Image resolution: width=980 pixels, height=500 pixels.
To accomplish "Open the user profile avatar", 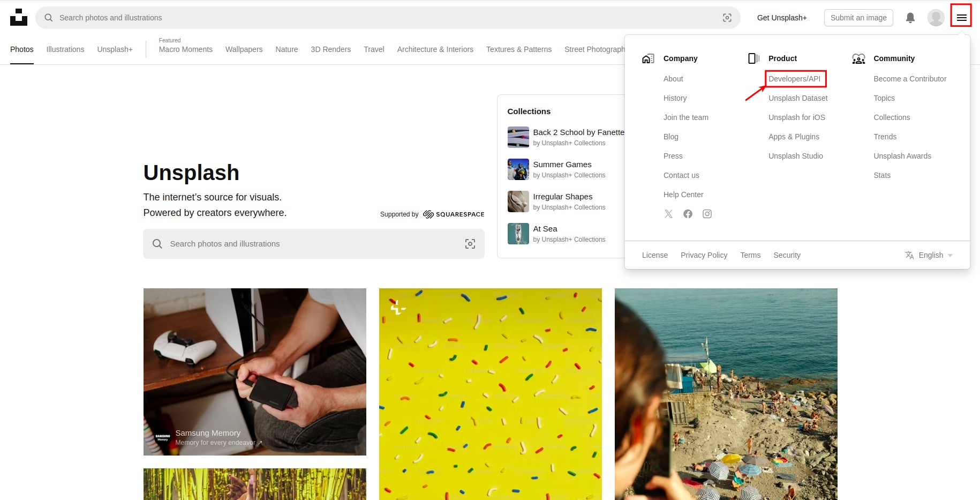I will click(x=936, y=18).
